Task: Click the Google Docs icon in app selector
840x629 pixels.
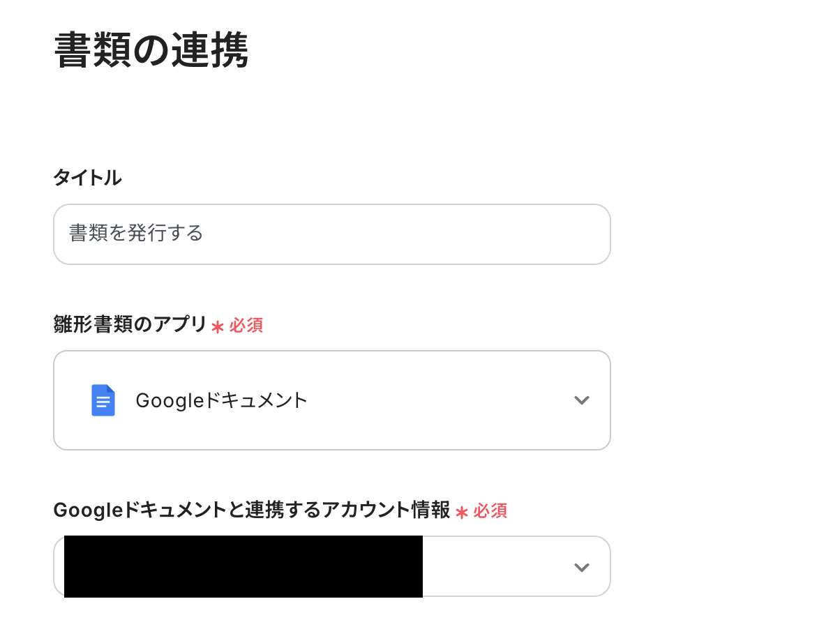Action: 103,400
